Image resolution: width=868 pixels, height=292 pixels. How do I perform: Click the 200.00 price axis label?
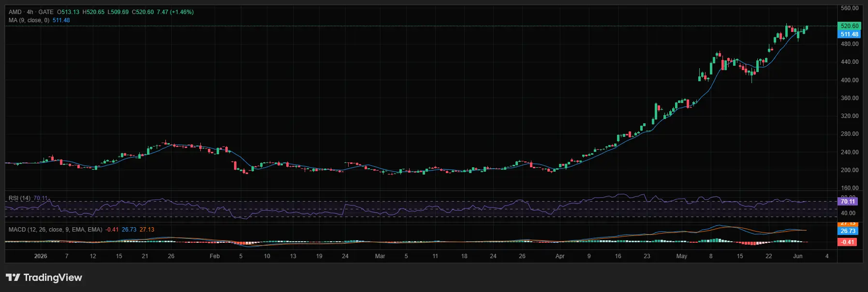pyautogui.click(x=850, y=170)
